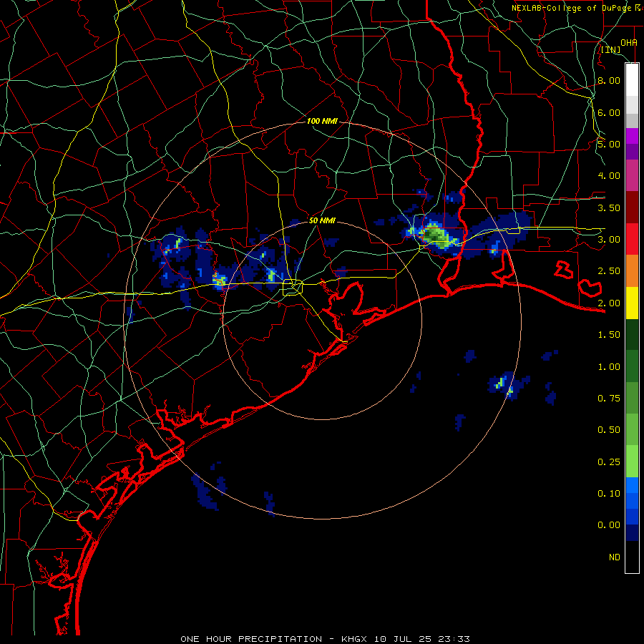Image resolution: width=644 pixels, height=644 pixels.
Task: Click the 0.25 legend value
Action: coord(609,462)
